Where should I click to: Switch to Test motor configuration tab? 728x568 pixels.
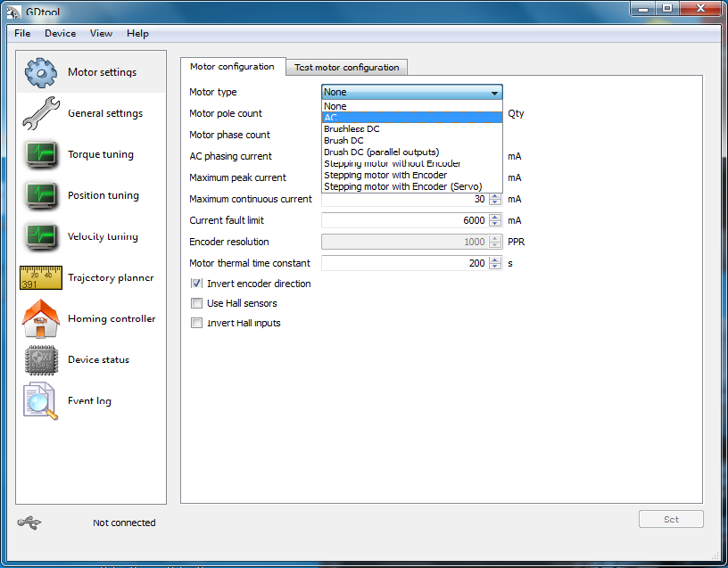click(x=346, y=67)
